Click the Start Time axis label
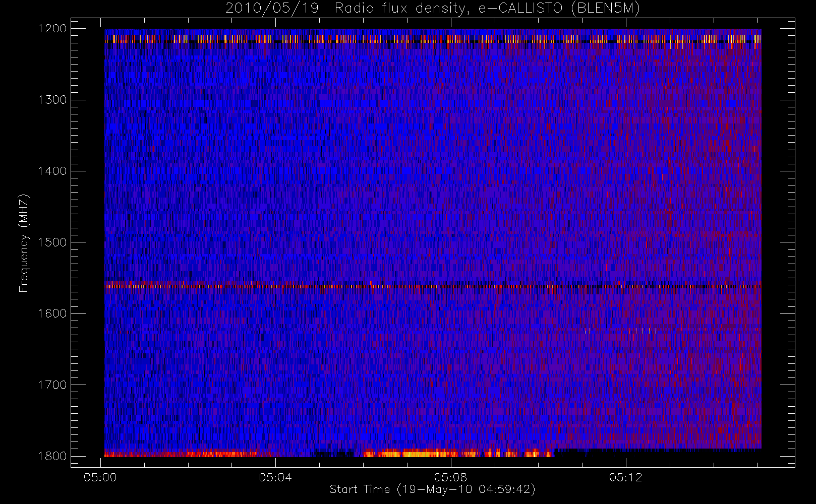The width and height of the screenshot is (816, 504). (x=432, y=489)
